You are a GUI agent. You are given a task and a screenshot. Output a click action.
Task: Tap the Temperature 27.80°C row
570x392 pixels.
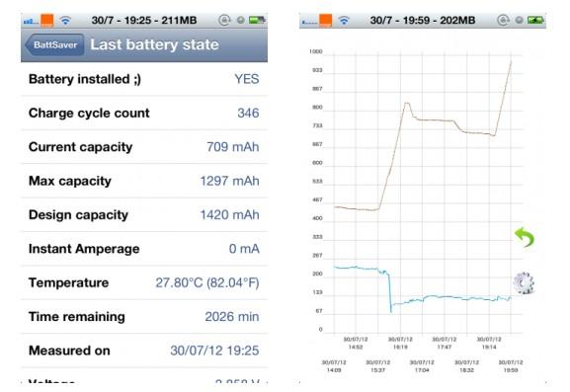tap(144, 282)
